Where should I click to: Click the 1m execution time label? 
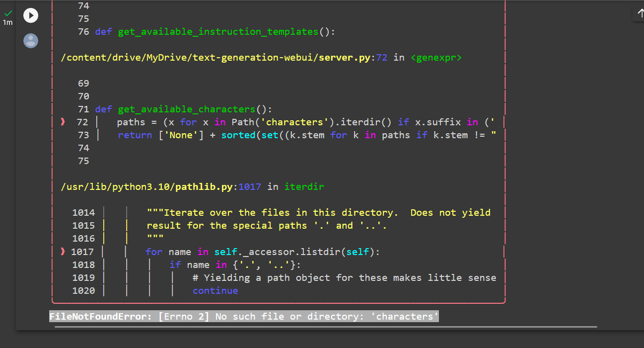[x=8, y=22]
